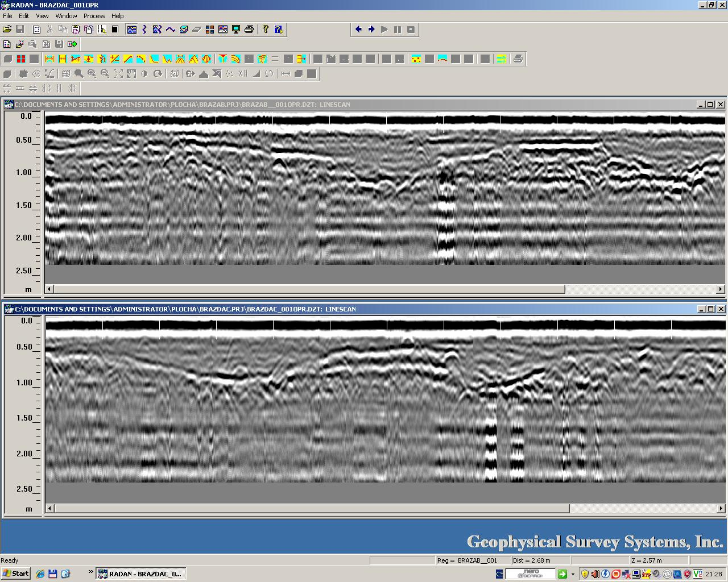Click RADAN - BRAZDAC taskbar button
This screenshot has height=582, width=728.
pos(141,573)
